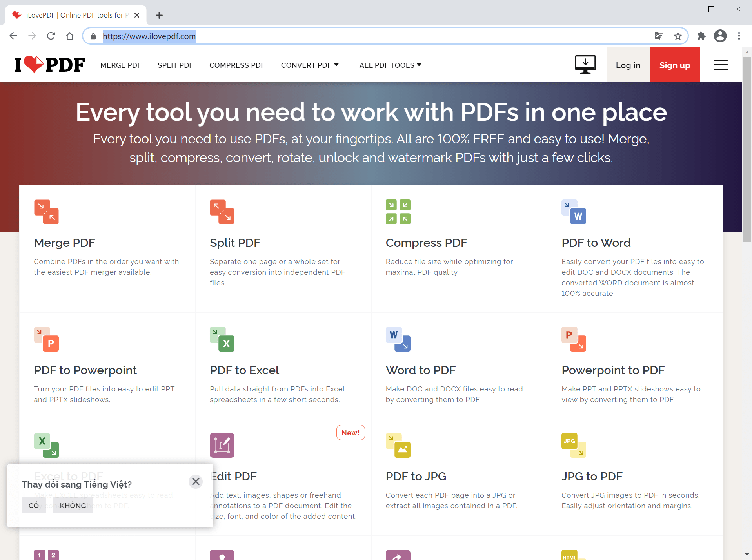Click 'Thay đổi sang Tiếng Việt?' prompt text

(77, 484)
